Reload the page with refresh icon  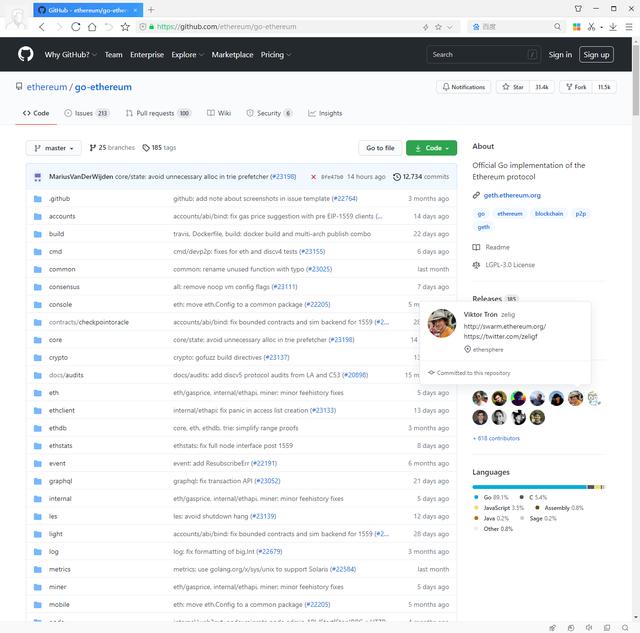coord(76,27)
